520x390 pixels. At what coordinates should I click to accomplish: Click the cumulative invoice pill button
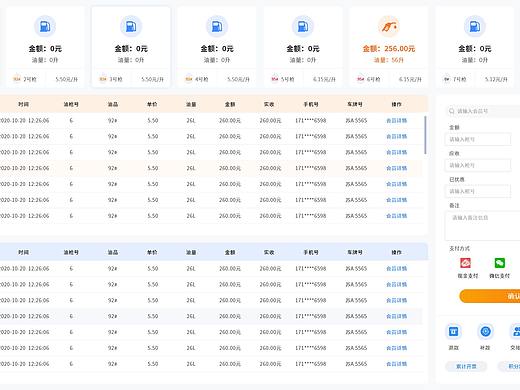click(466, 366)
